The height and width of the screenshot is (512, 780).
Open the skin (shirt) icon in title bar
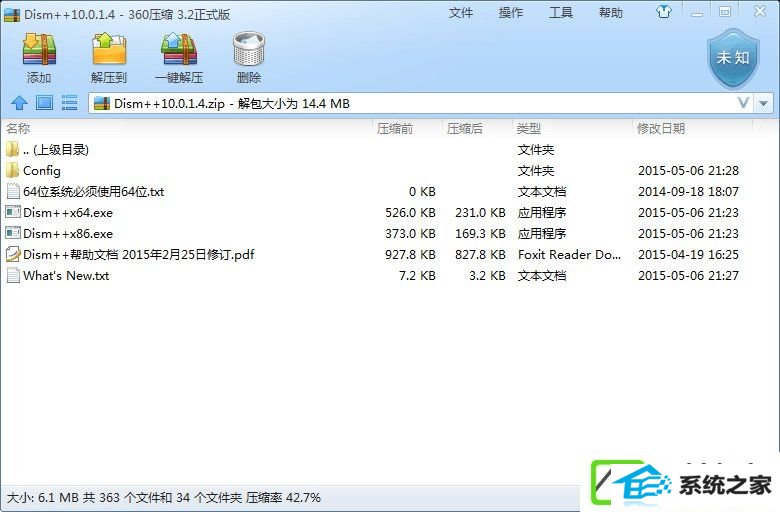coord(664,11)
